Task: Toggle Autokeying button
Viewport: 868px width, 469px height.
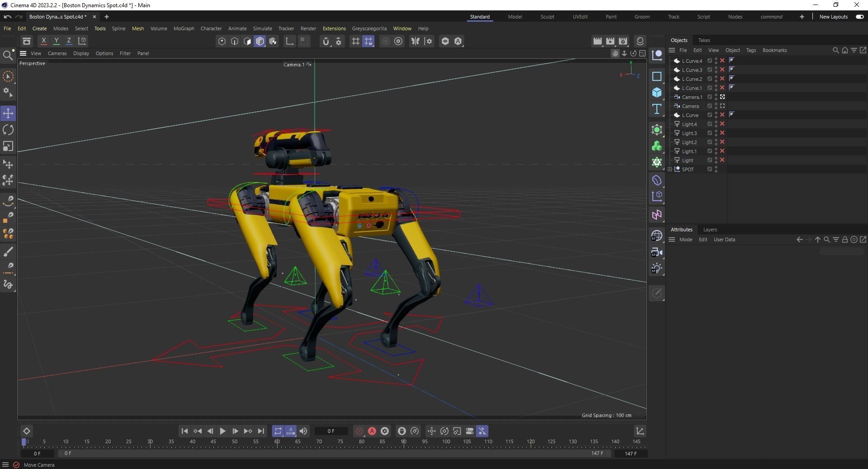Action: pyautogui.click(x=372, y=431)
